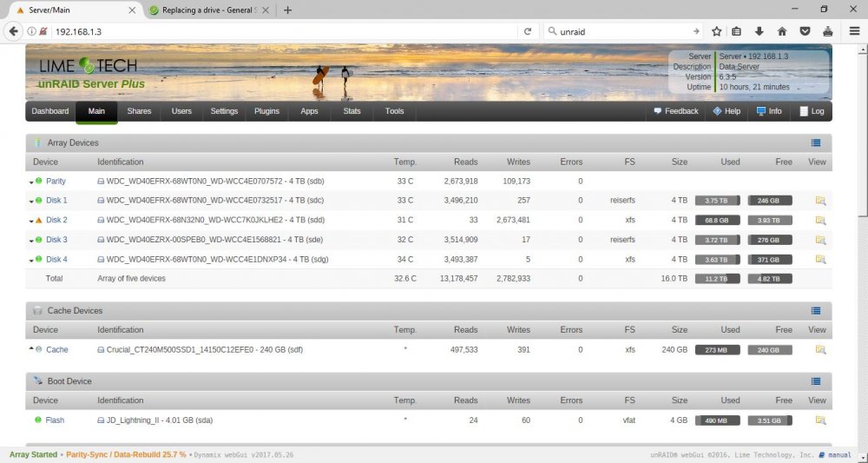Switch to the Replacing a drive browser tab
This screenshot has width=868, height=463.
209,10
